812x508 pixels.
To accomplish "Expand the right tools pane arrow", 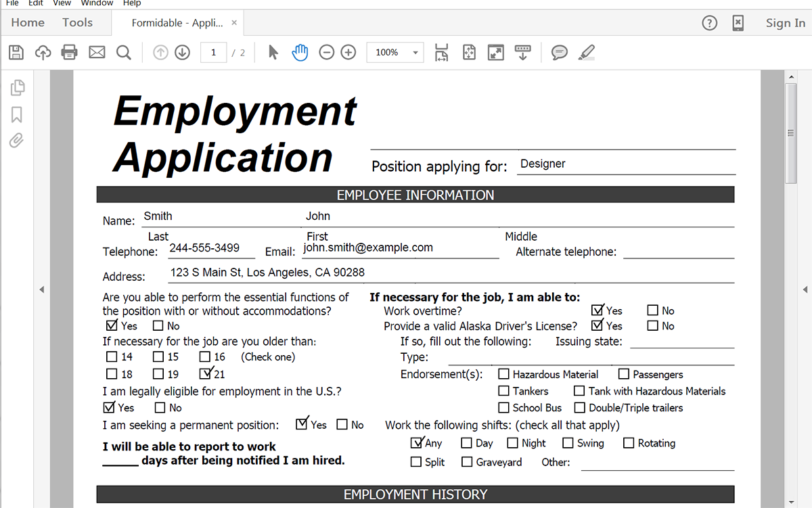I will (x=805, y=290).
